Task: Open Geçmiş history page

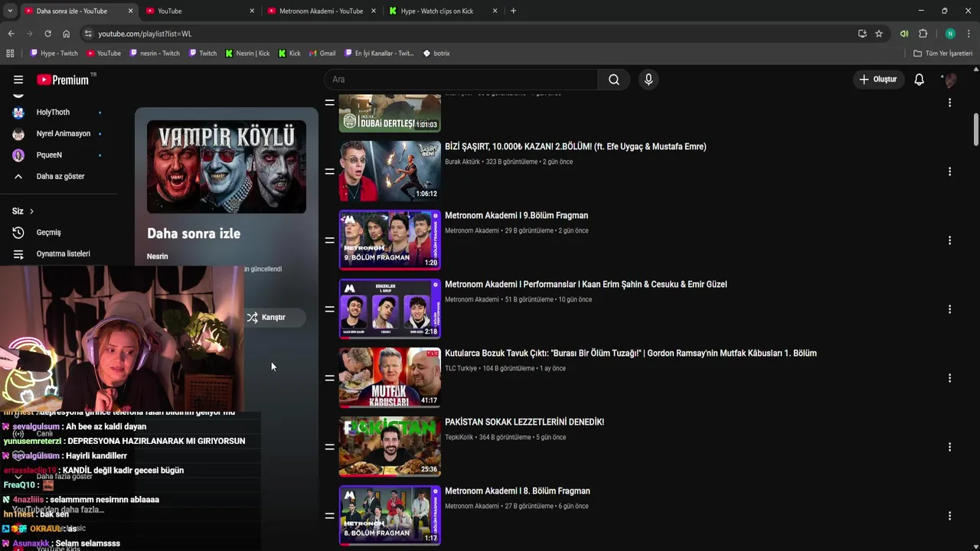Action: pos(58,233)
